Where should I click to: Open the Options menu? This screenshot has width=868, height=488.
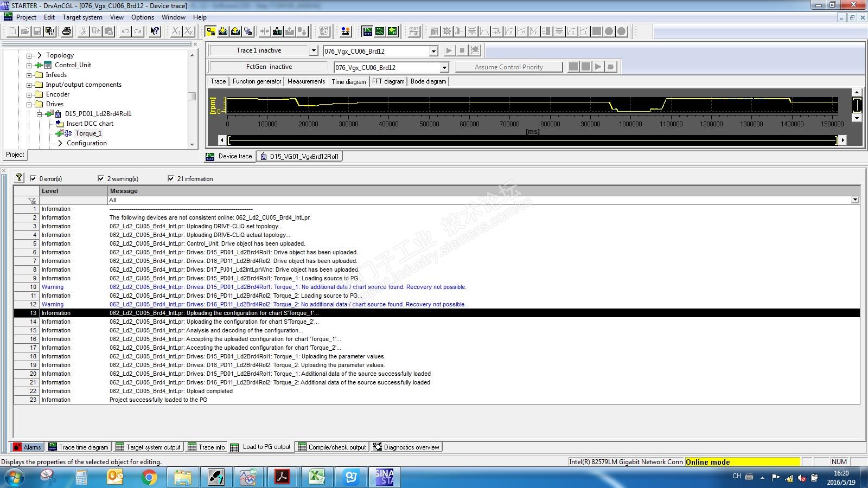coord(143,17)
